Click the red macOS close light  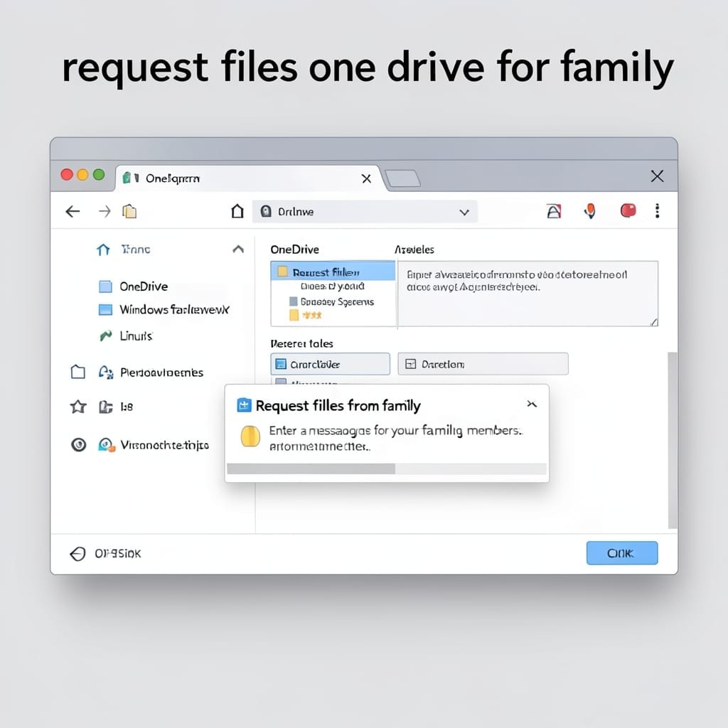[x=67, y=175]
